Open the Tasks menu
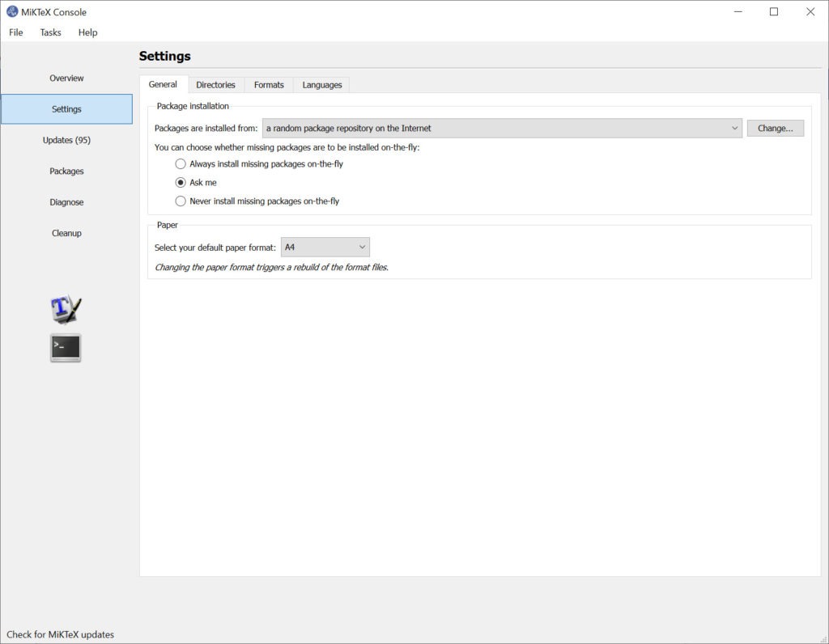The image size is (829, 644). click(51, 32)
